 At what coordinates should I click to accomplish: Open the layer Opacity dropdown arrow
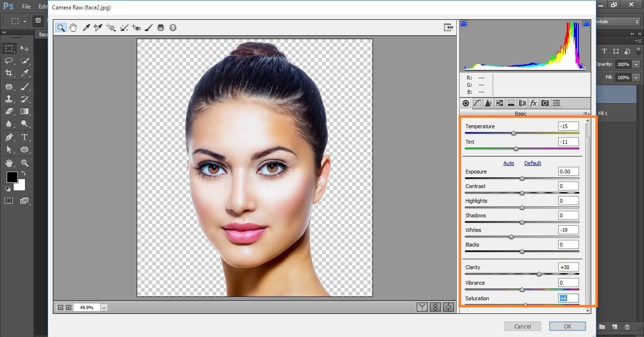click(636, 64)
